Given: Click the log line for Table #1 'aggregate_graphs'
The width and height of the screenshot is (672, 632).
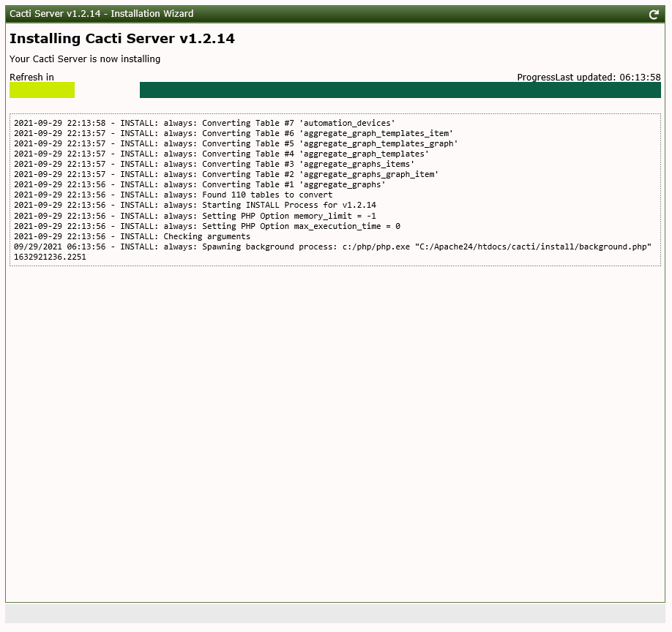Looking at the screenshot, I should coord(200,185).
